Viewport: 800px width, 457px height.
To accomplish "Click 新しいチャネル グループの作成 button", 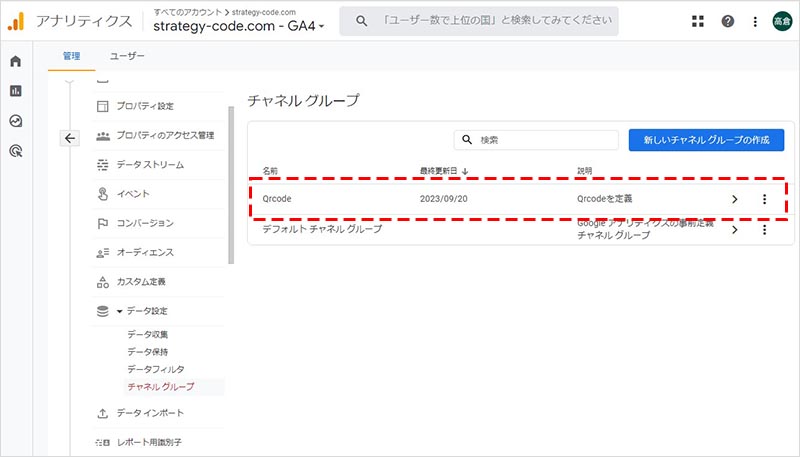I will coord(706,140).
